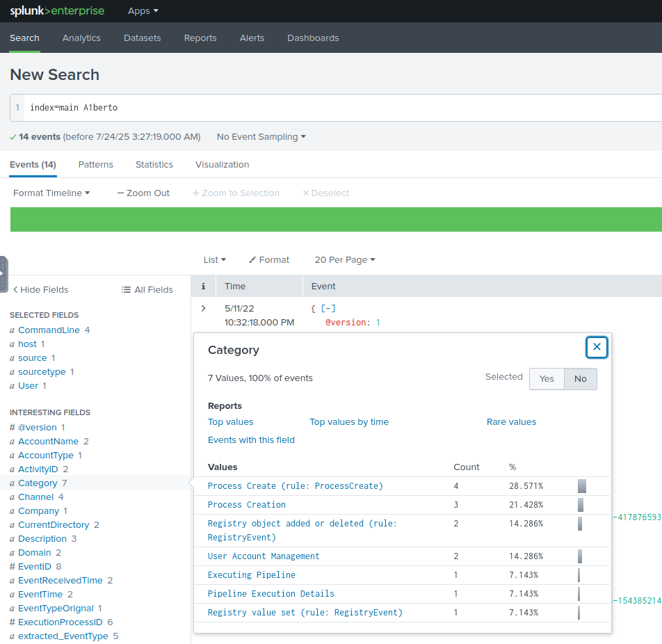Image resolution: width=662 pixels, height=644 pixels.
Task: Switch to the Visualization tab
Action: tap(222, 165)
